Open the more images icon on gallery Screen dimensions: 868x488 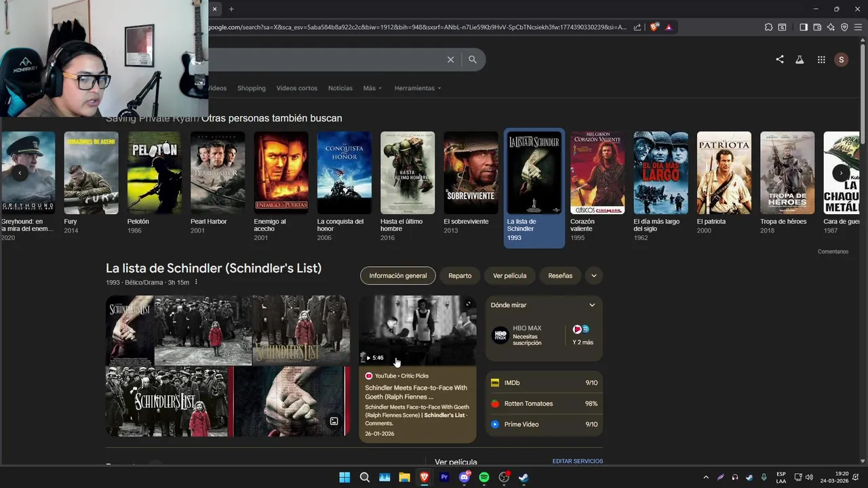click(334, 421)
